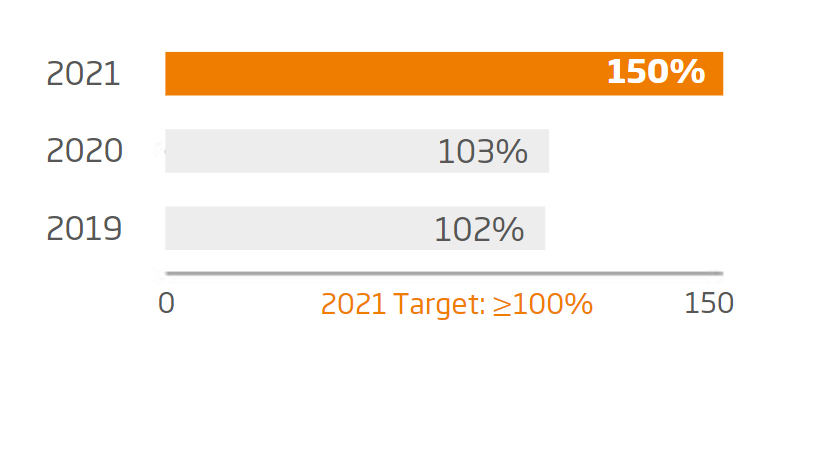This screenshot has height=455, width=815.
Task: Click the orange 2021 Target caption
Action: click(x=457, y=304)
